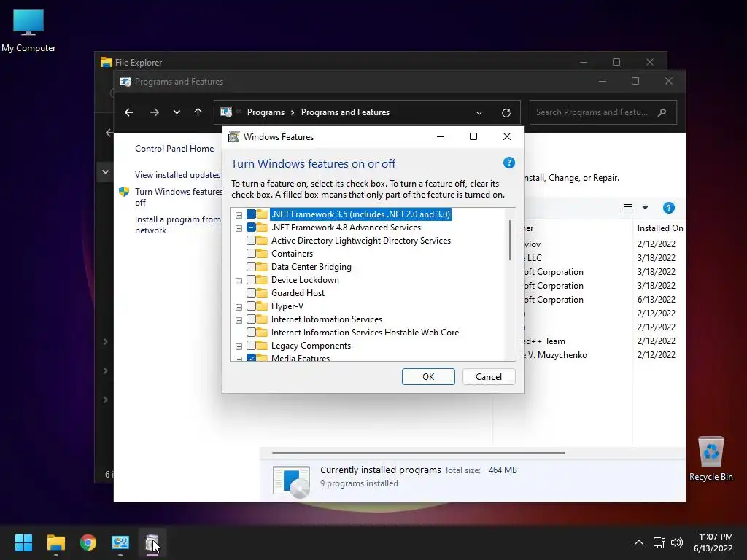Screen dimensions: 747x560
Task: Click the Search Programs and Features field
Action: [x=603, y=112]
